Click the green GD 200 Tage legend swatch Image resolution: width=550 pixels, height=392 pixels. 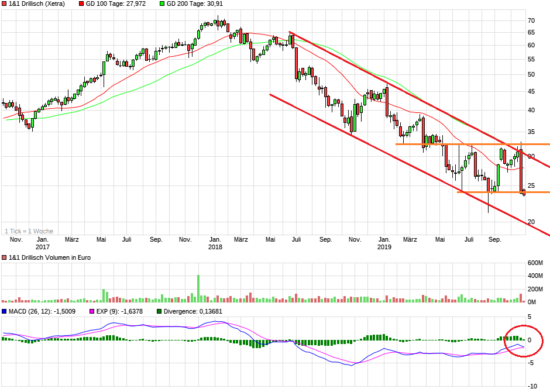click(162, 4)
